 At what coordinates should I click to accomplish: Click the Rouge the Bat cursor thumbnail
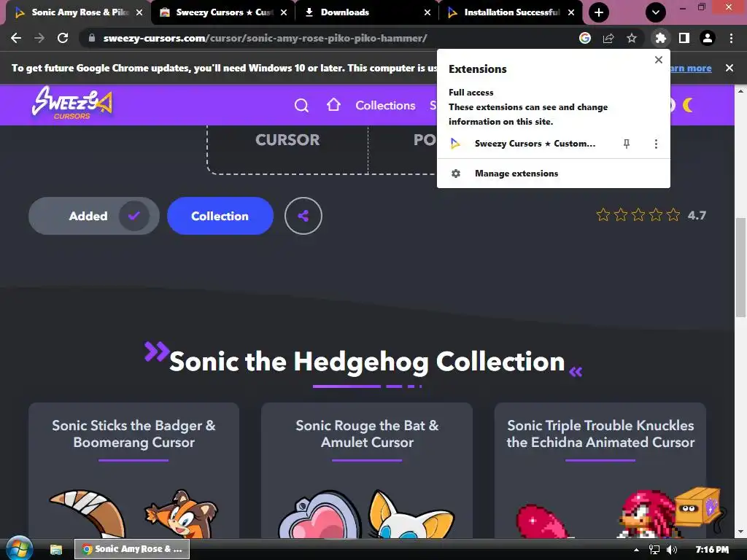[367, 514]
